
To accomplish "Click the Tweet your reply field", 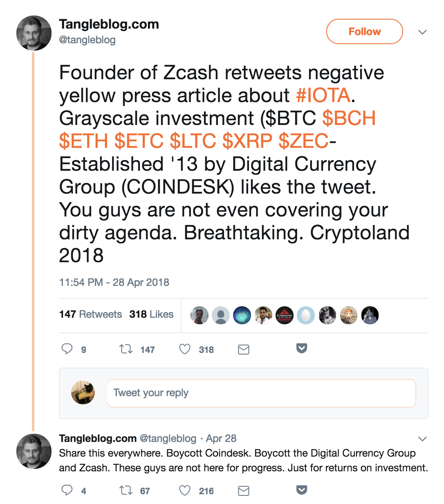I will (x=261, y=393).
